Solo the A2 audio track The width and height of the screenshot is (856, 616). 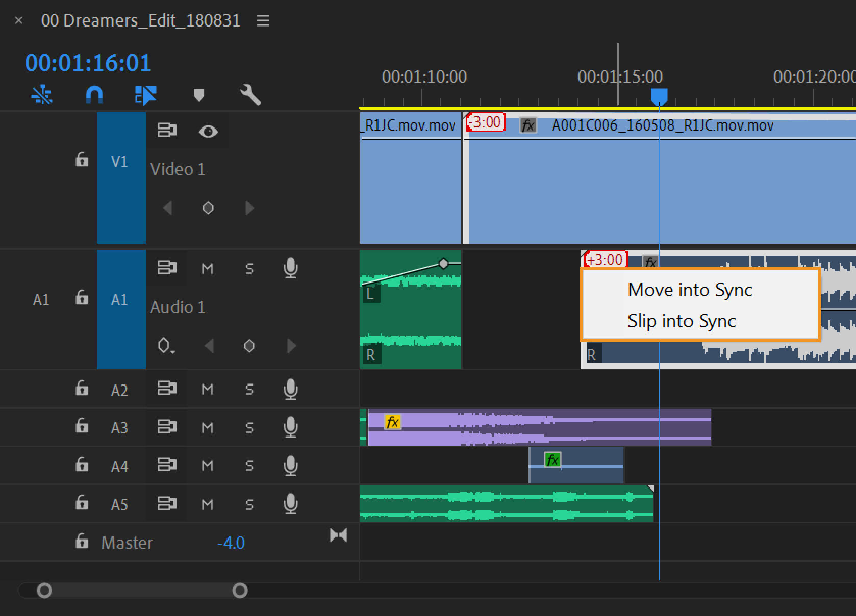(x=249, y=390)
